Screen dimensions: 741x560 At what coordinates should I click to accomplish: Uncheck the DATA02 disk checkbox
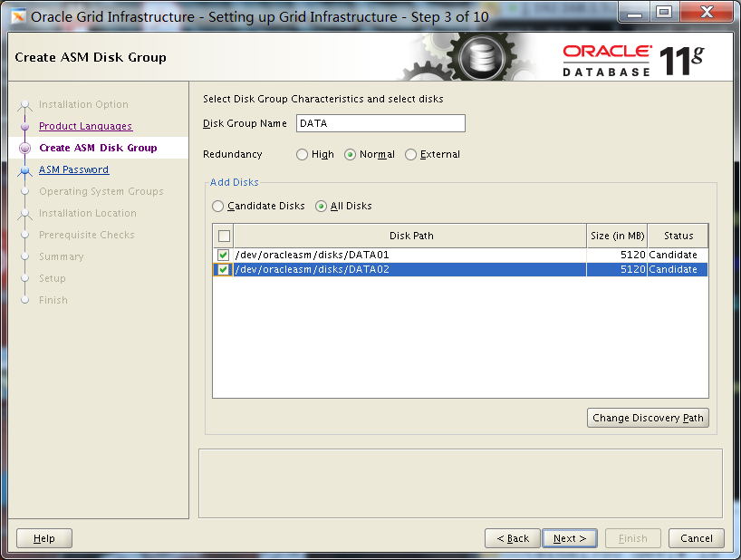click(x=223, y=270)
